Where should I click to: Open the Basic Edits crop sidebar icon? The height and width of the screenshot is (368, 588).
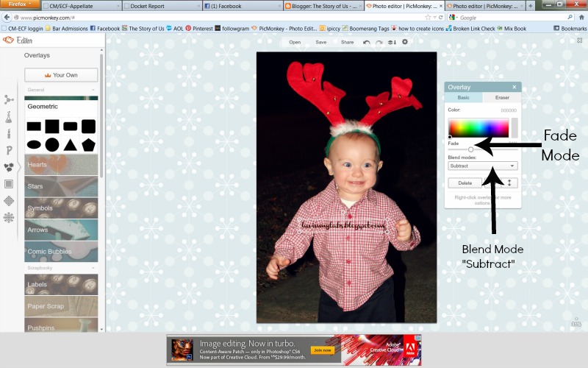tap(9, 99)
